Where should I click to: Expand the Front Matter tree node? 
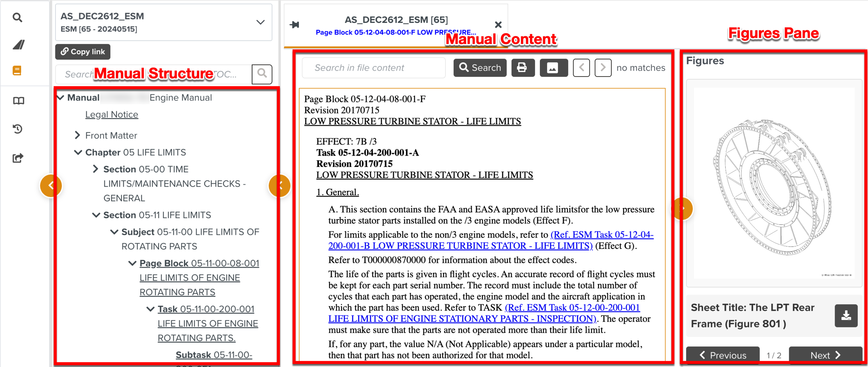pos(78,135)
